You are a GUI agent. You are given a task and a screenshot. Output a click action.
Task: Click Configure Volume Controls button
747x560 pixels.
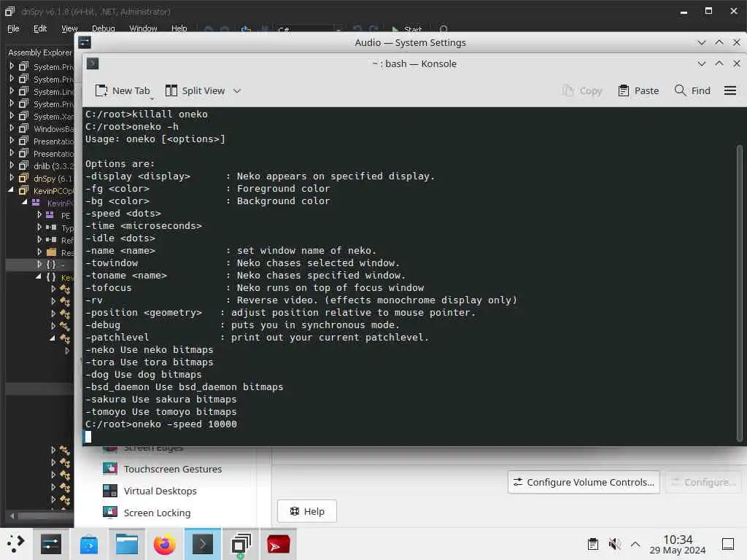[x=584, y=483]
